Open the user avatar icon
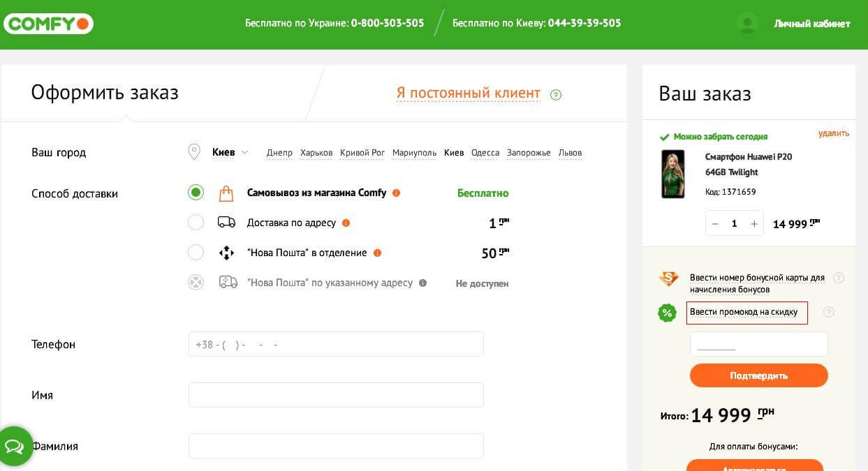Image resolution: width=868 pixels, height=471 pixels. click(746, 23)
